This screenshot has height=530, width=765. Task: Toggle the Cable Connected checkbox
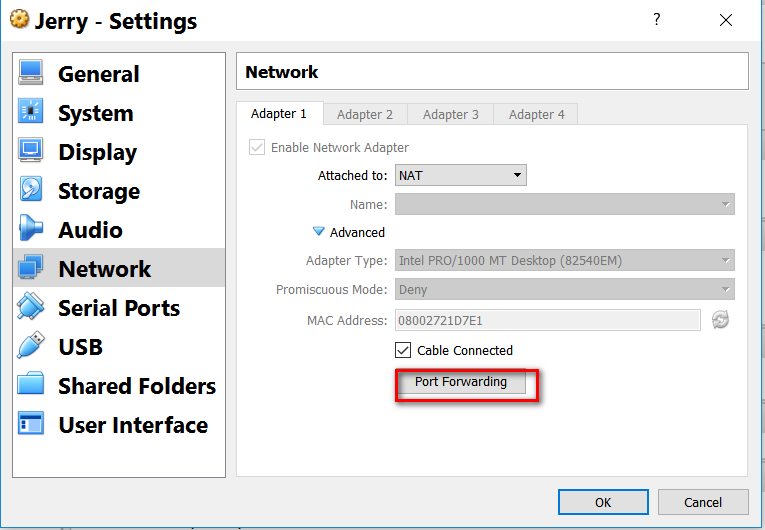point(403,350)
